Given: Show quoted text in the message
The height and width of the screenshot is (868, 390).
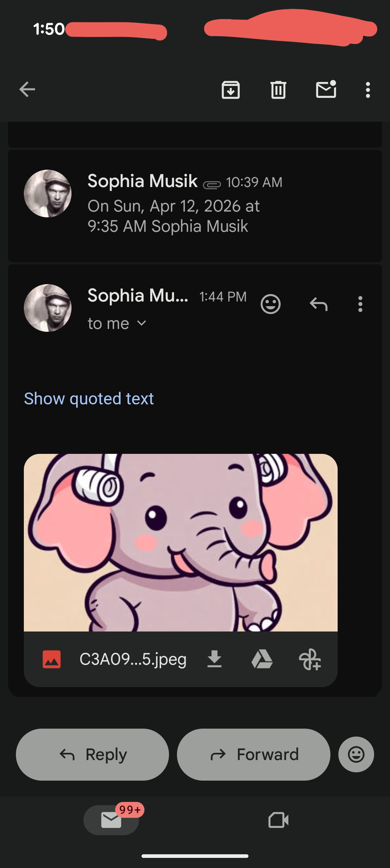Looking at the screenshot, I should pos(89,399).
